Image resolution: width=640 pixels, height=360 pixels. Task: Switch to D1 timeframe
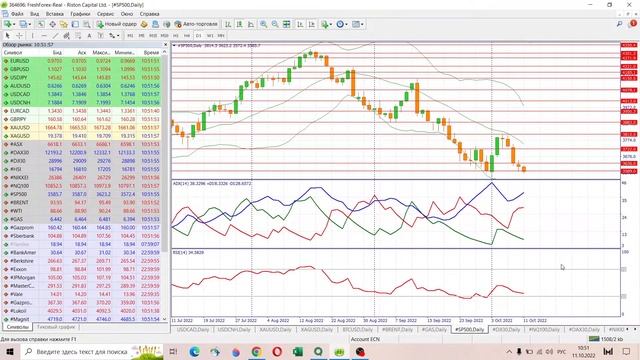[x=198, y=36]
